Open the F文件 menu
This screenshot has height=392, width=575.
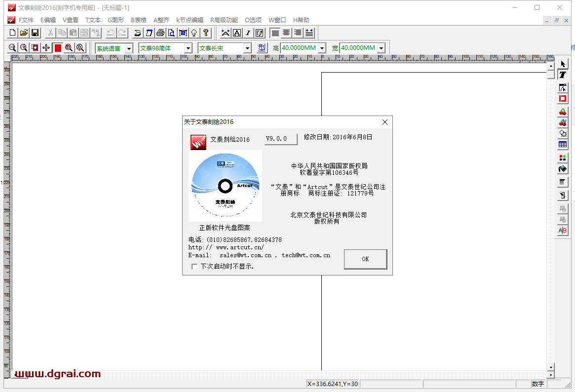[x=26, y=20]
